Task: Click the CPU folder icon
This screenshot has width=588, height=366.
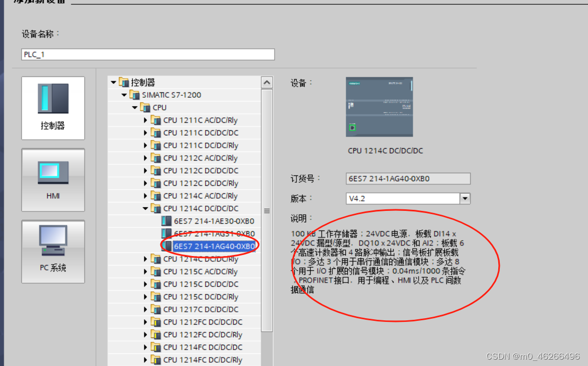Action: (x=145, y=107)
